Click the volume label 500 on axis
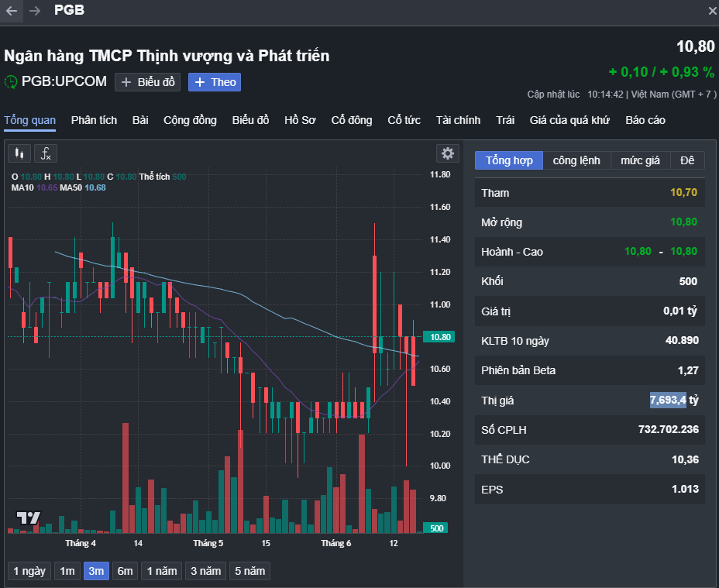This screenshot has height=588, width=719. coord(435,528)
